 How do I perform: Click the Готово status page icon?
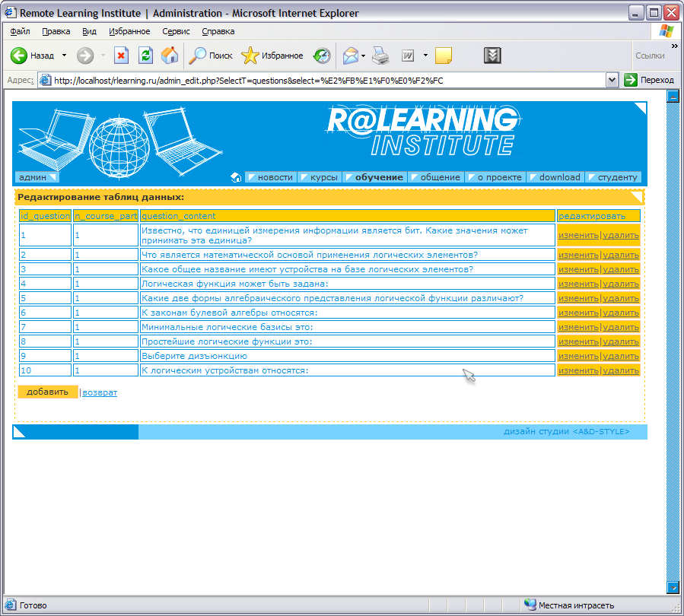11,605
